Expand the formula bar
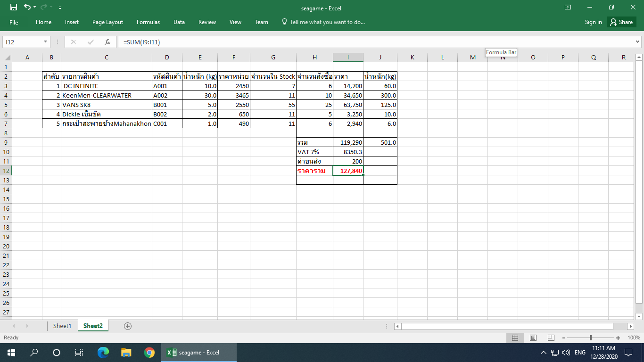This screenshot has height=362, width=644. [x=638, y=42]
